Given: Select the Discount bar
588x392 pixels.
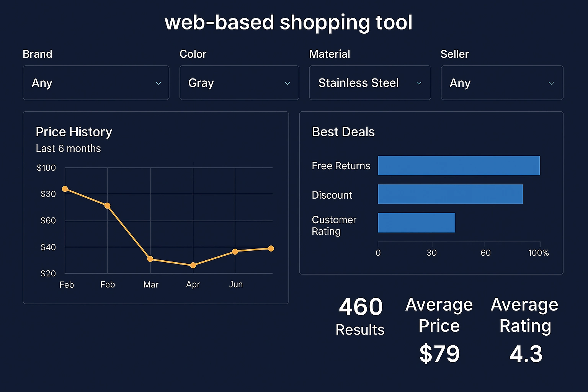Looking at the screenshot, I should 450,194.
